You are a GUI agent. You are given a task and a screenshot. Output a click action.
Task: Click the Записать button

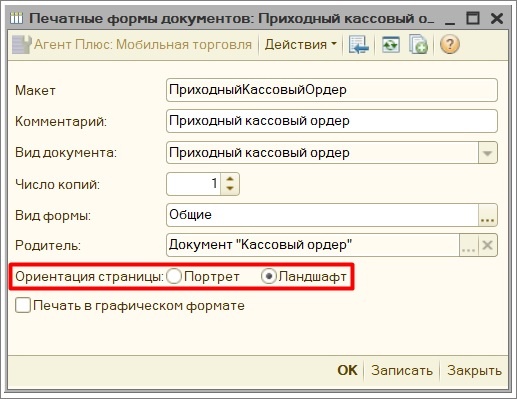402,370
